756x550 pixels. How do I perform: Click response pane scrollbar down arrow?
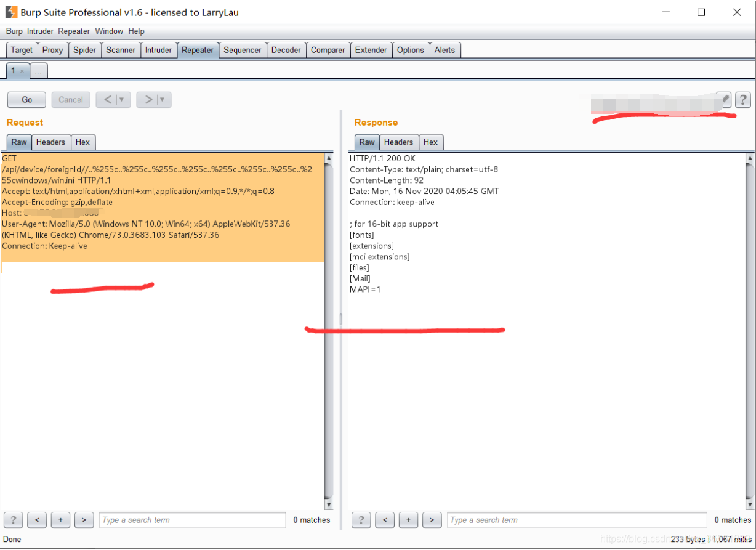[x=750, y=504]
